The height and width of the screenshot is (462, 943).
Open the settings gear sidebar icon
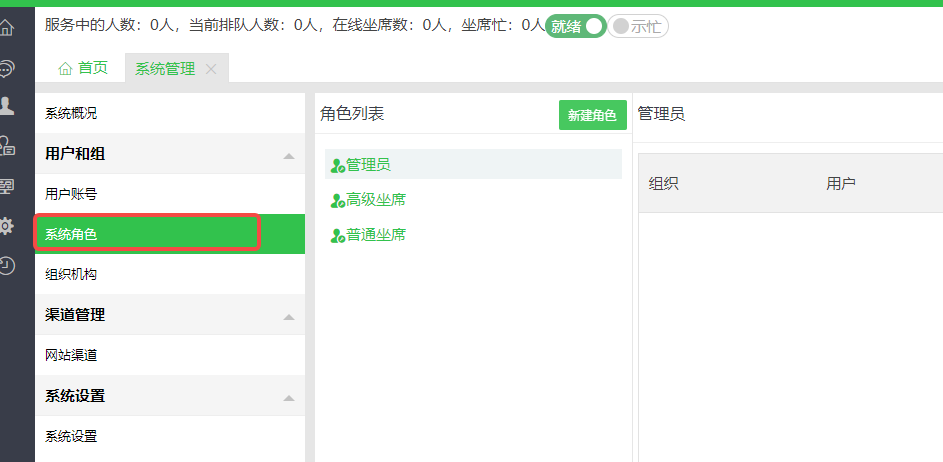pos(6,226)
